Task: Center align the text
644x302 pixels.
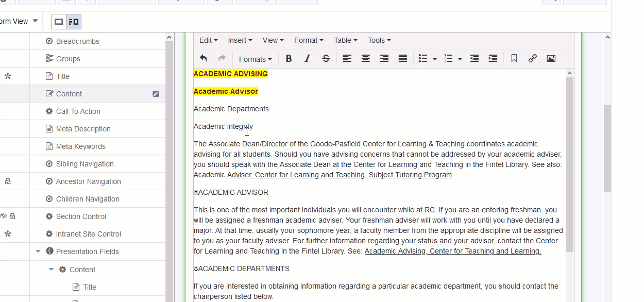Action: click(366, 59)
